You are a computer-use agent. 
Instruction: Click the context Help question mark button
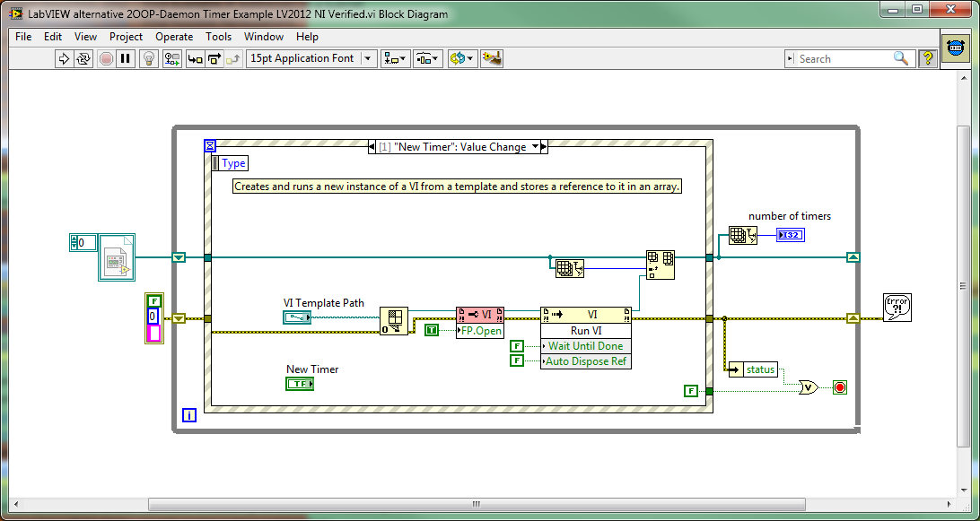(x=927, y=58)
